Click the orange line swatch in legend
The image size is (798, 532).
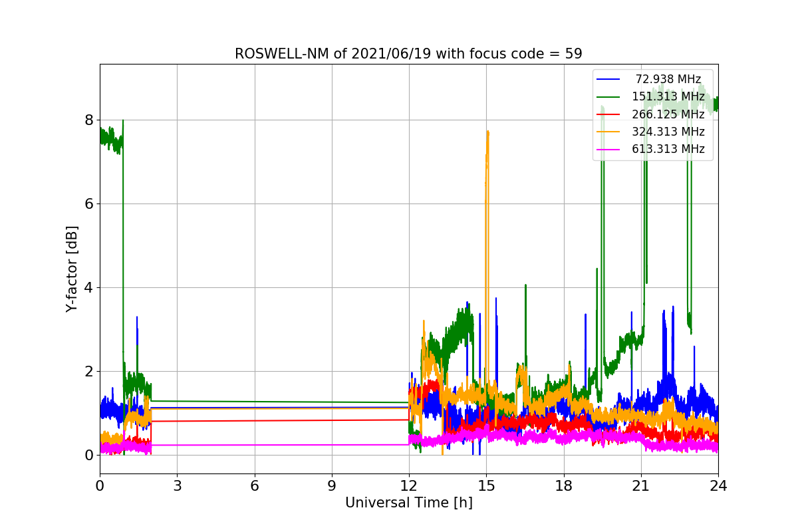(x=608, y=132)
